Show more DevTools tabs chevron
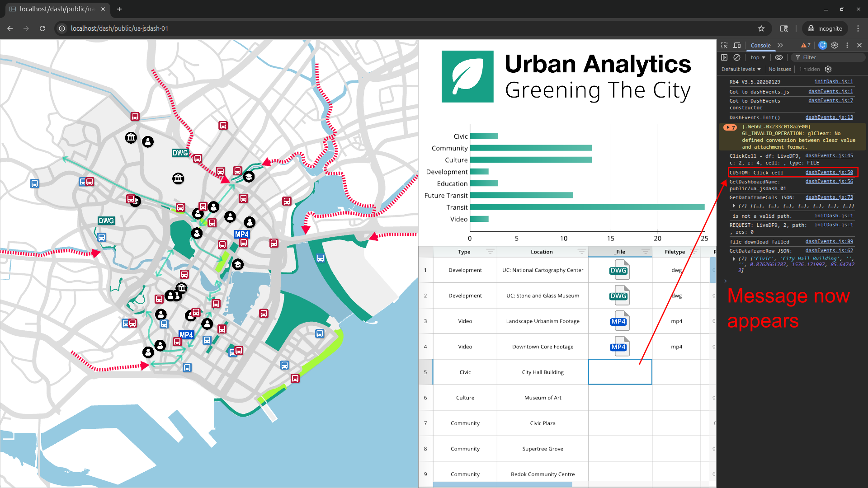 (x=780, y=45)
